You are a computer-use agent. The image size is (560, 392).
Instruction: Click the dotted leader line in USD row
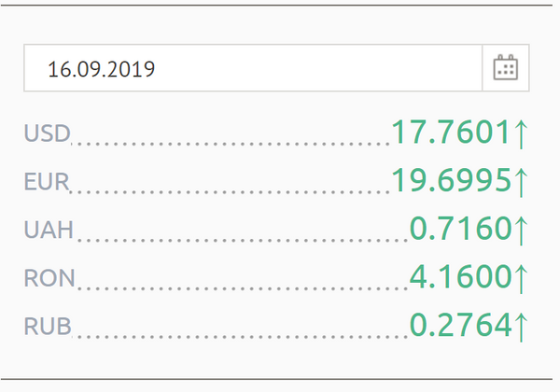click(231, 145)
